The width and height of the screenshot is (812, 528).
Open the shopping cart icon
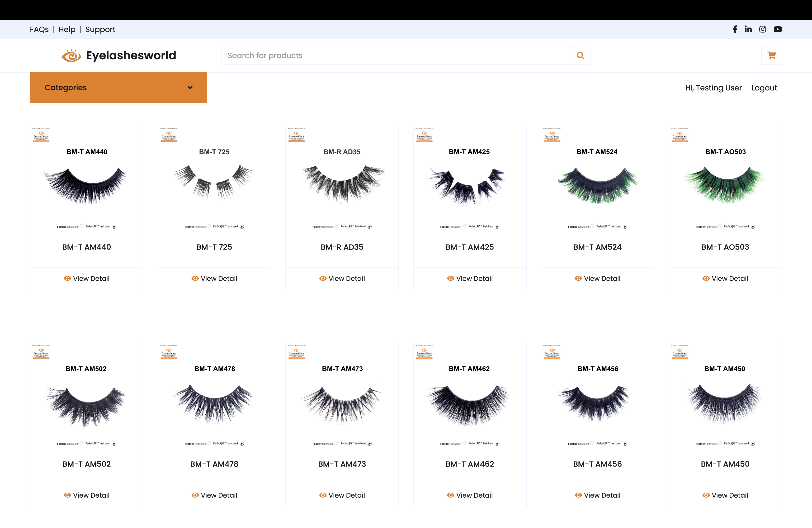(x=771, y=55)
